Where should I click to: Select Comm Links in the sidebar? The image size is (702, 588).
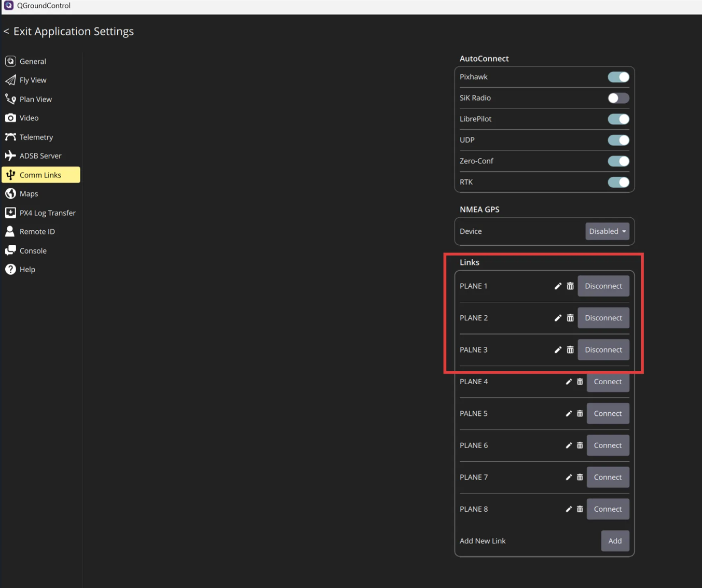click(41, 175)
